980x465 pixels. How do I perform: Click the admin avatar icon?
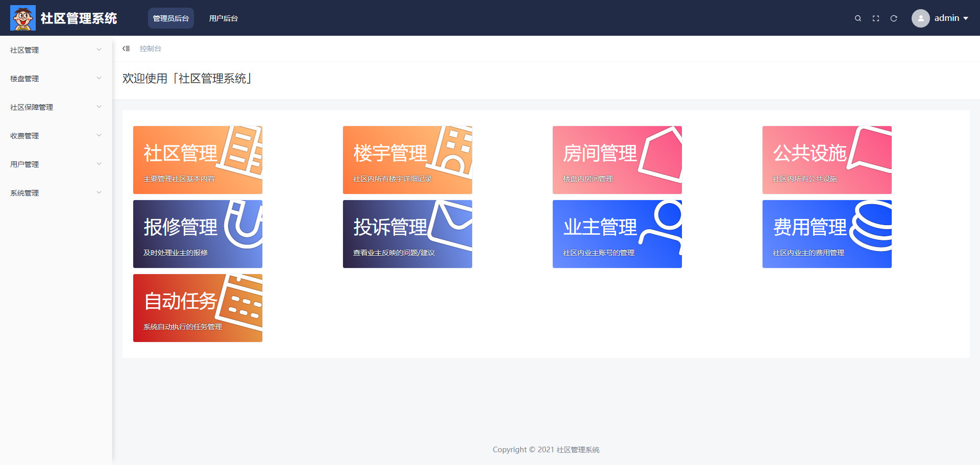(x=921, y=18)
